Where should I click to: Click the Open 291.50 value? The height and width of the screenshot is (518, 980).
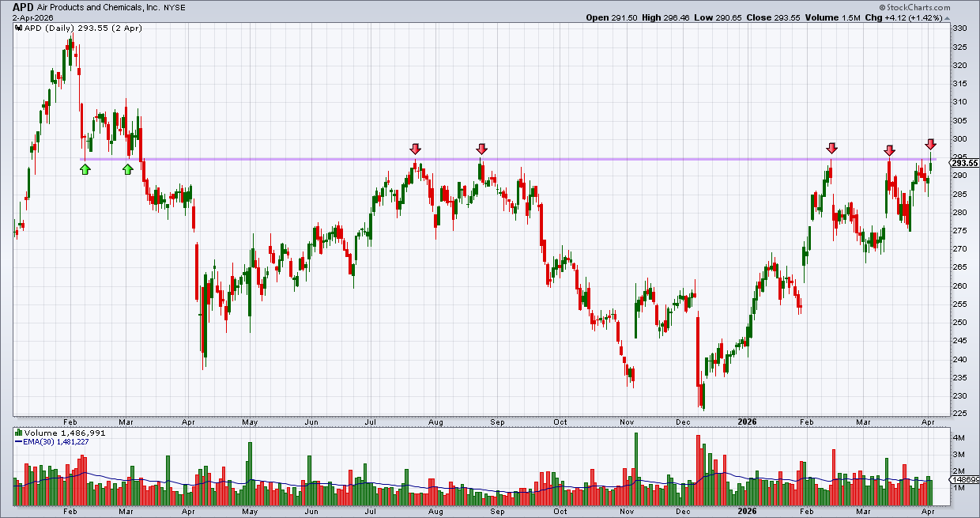click(x=610, y=17)
